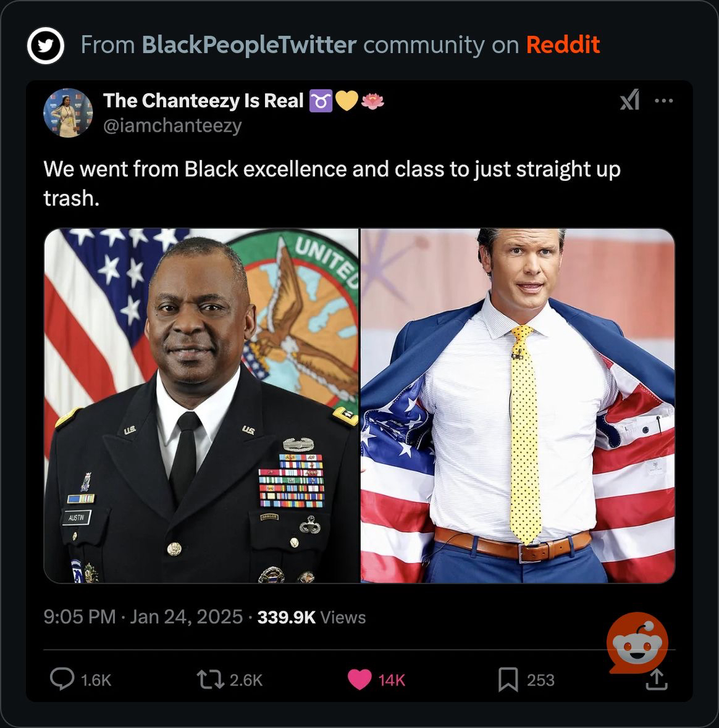Open the right photo with flag-lined jacket
Viewport: 719px width, 728px height.
[518, 406]
